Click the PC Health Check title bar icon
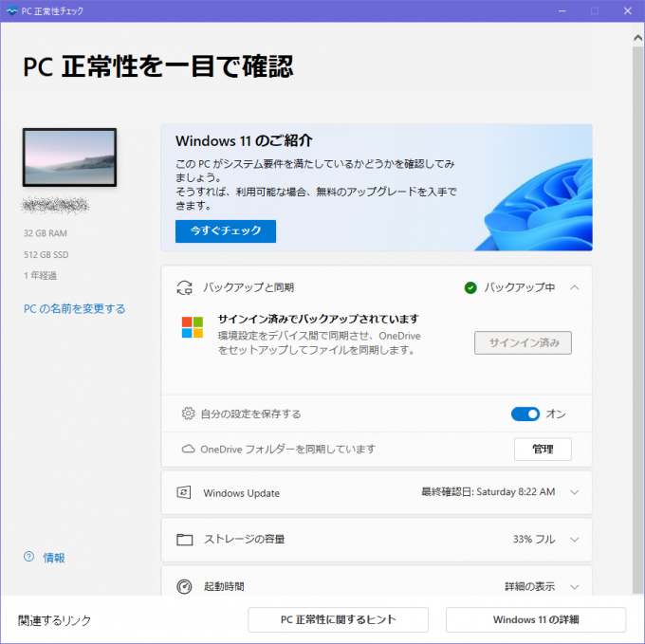The image size is (645, 644). pos(12,11)
